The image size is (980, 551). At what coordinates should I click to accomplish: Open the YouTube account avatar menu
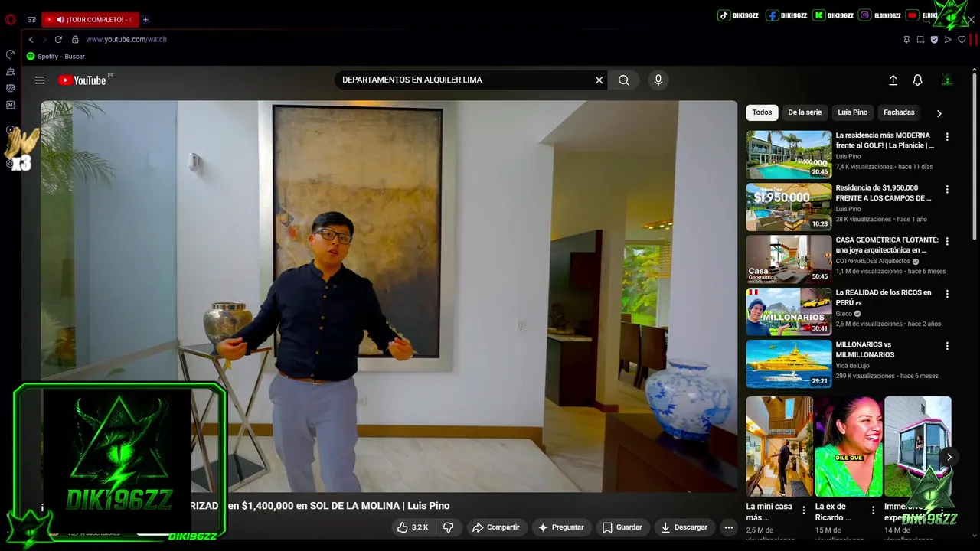947,80
